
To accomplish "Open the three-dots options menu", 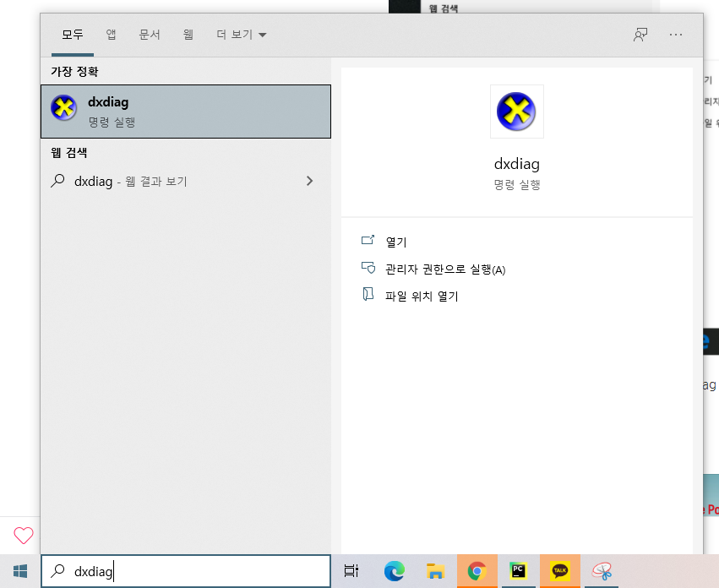I will 675,35.
